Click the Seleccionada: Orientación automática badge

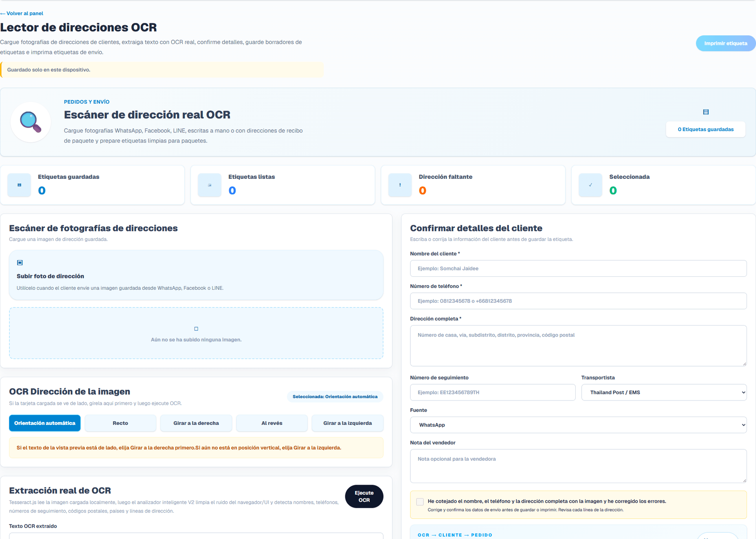(335, 397)
